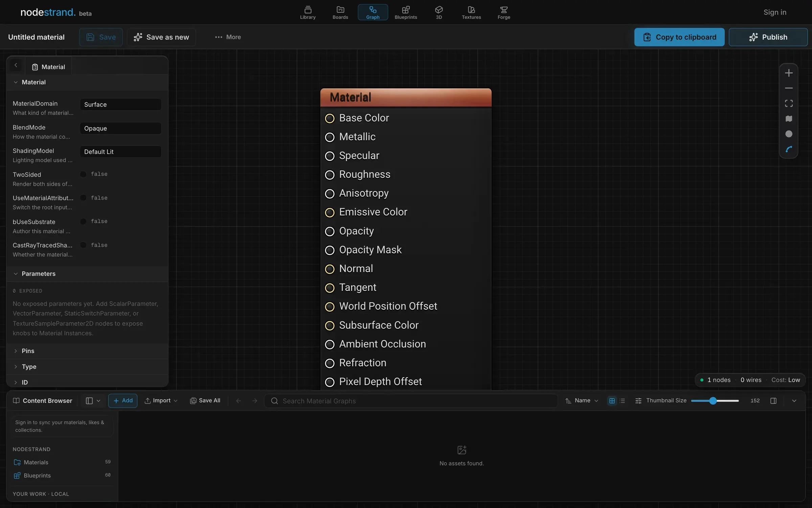Click the map icon in canvas controls
Image resolution: width=812 pixels, height=508 pixels.
(789, 119)
